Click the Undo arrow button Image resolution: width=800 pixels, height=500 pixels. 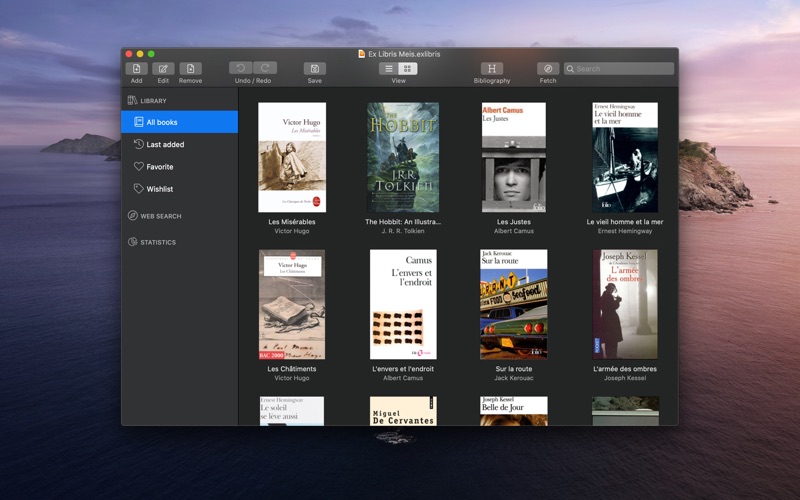point(241,68)
